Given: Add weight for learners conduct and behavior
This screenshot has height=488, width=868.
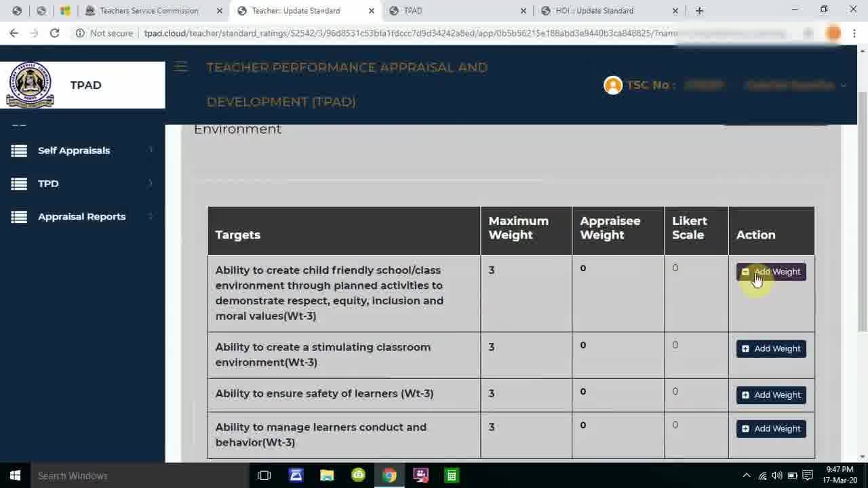Looking at the screenshot, I should point(771,428).
